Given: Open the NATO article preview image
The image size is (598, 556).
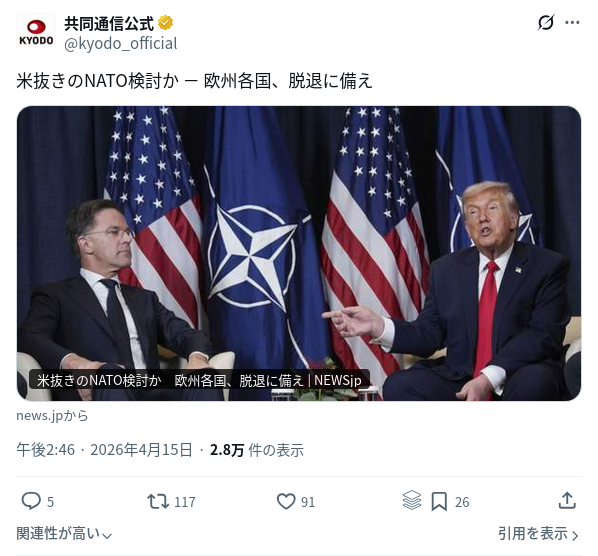Looking at the screenshot, I should click(299, 253).
